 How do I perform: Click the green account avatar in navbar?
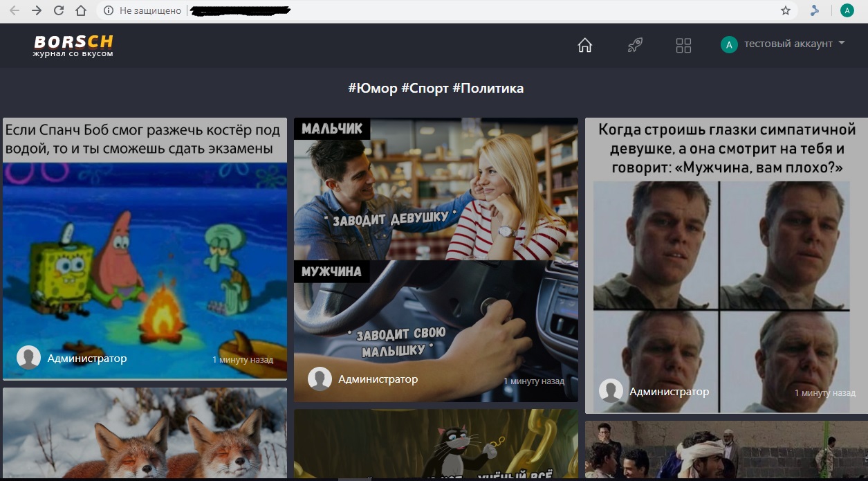pyautogui.click(x=728, y=45)
